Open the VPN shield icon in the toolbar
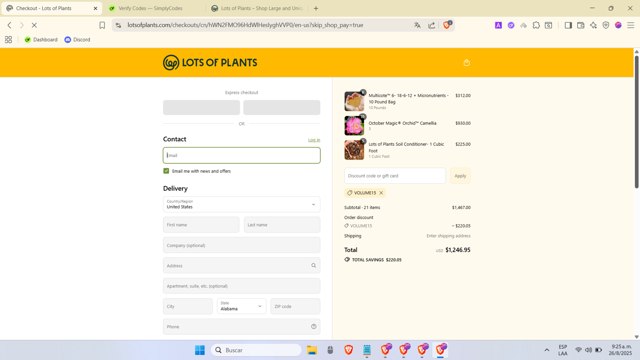640x360 pixels. 606,25
